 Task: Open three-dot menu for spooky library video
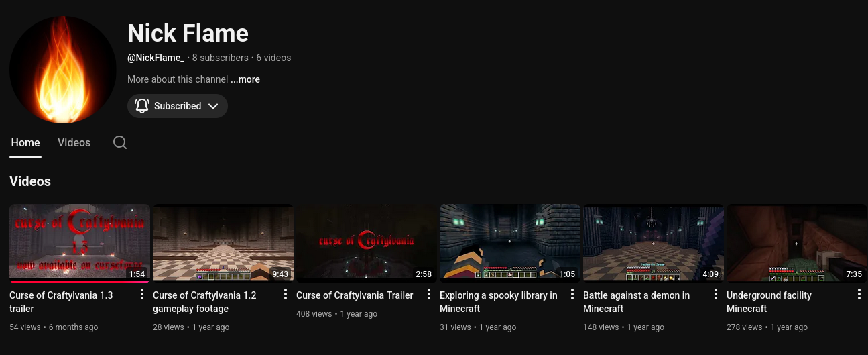[x=572, y=295]
